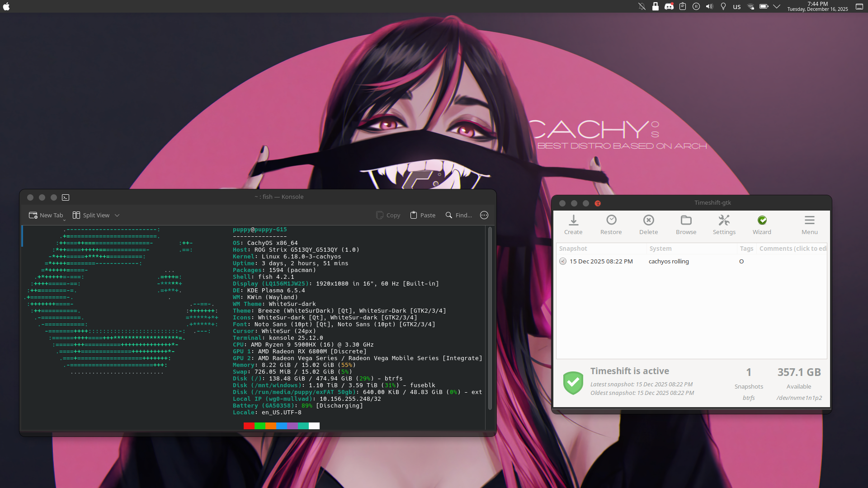
Task: Click the Restore snapshot icon
Action: tap(611, 221)
